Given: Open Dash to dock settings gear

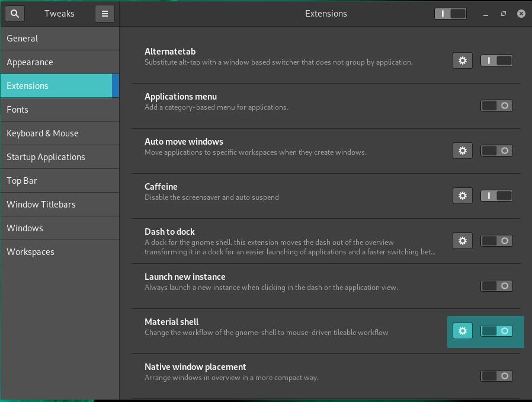Looking at the screenshot, I should 463,241.
